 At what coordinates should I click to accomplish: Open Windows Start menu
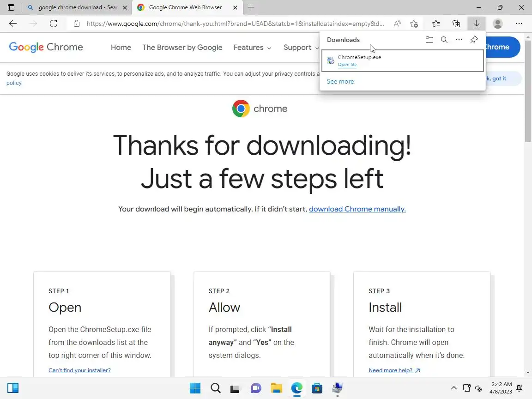coord(195,388)
